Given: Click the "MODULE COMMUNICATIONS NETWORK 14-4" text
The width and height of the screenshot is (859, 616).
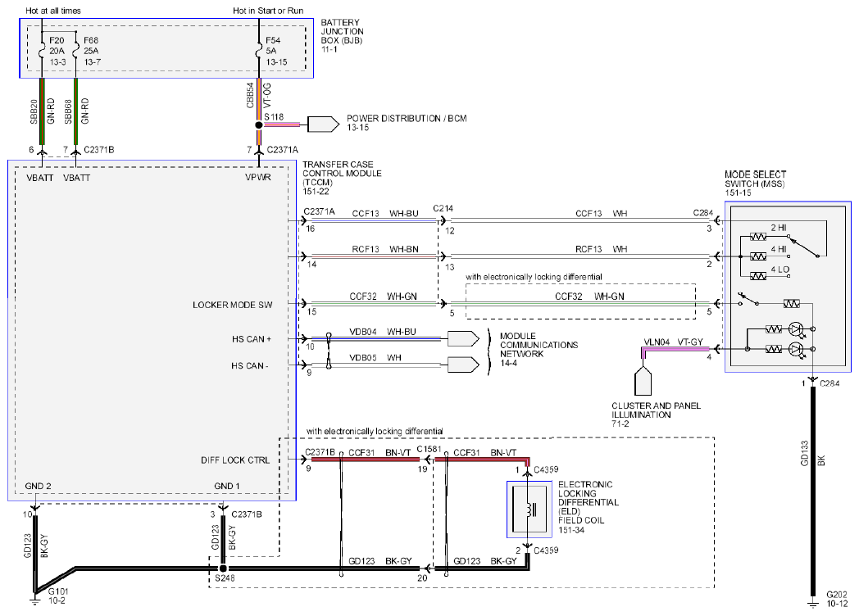Looking at the screenshot, I should [539, 349].
